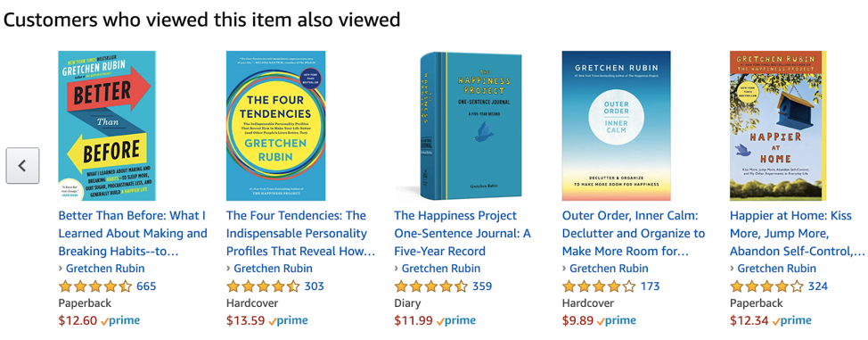Click the $12.60 paperback price
The image size is (868, 340).
click(x=78, y=320)
